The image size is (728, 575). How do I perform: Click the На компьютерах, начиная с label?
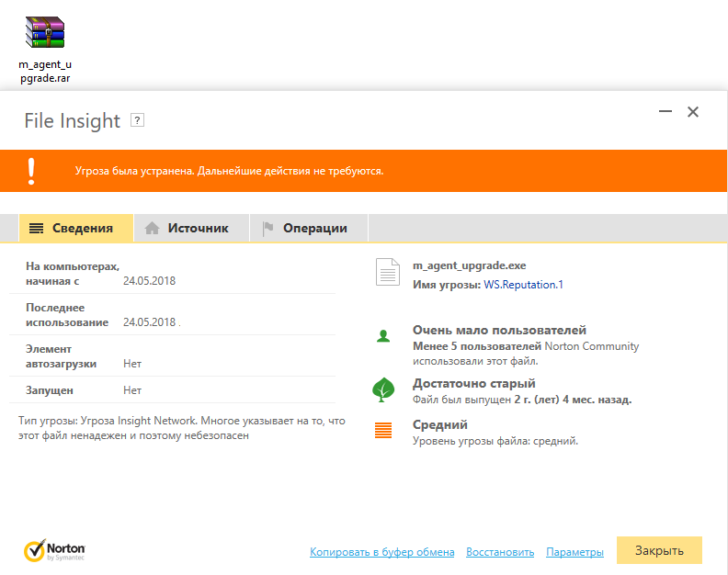tap(73, 274)
